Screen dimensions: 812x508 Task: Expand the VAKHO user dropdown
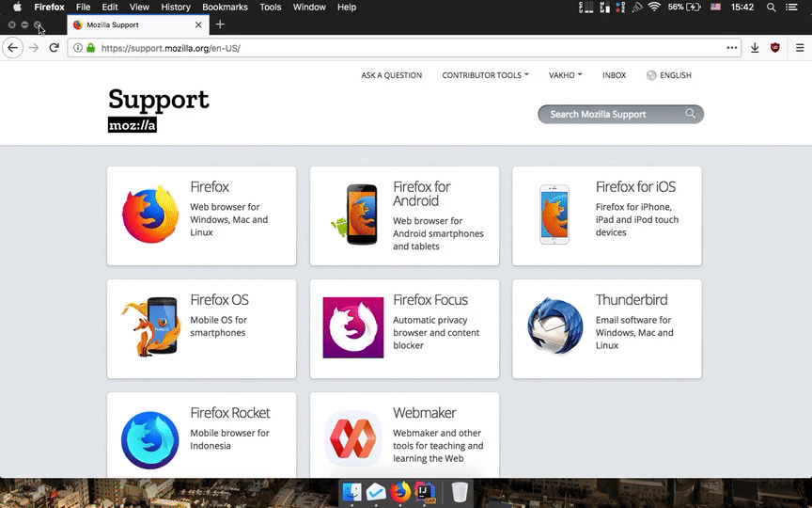click(x=565, y=75)
